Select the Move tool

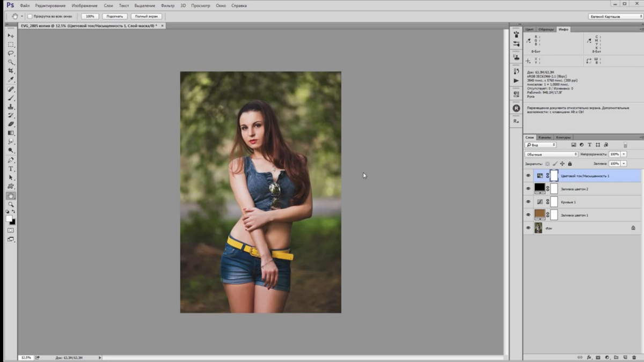click(x=11, y=35)
